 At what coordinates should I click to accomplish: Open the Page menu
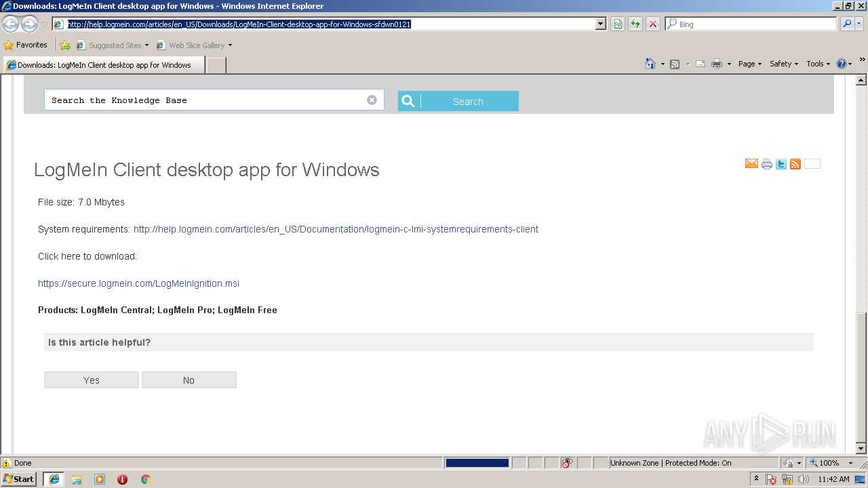tap(749, 64)
